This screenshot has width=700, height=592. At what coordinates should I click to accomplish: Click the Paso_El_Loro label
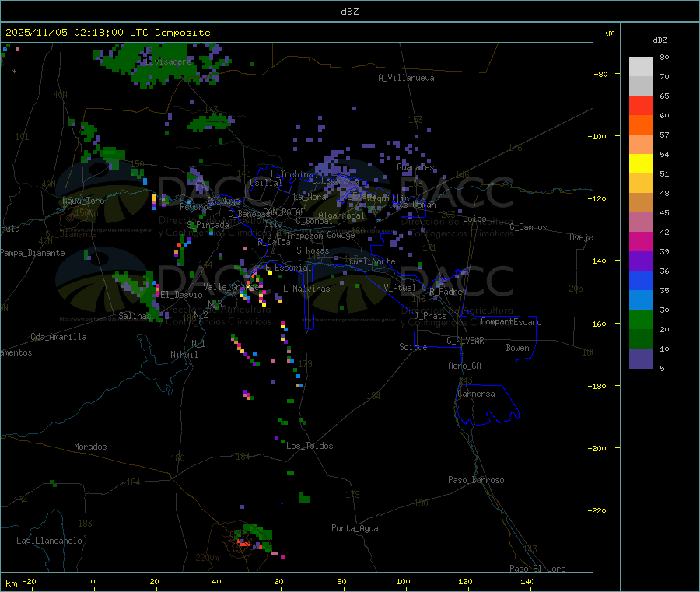[x=537, y=569]
